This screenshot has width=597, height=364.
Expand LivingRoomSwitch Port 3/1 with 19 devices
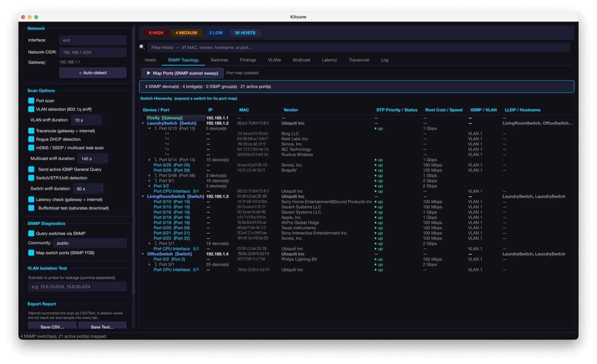(150, 244)
